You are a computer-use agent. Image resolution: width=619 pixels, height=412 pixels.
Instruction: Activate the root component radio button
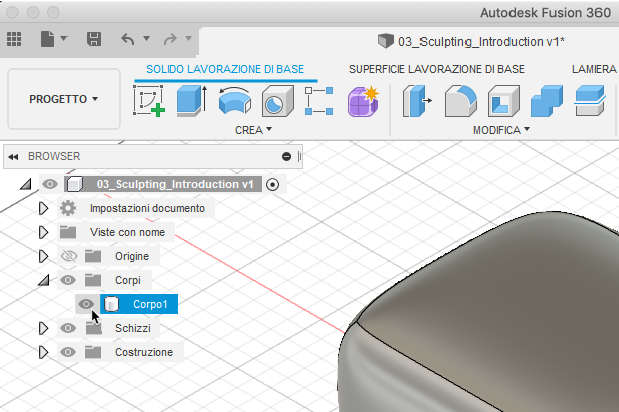[x=272, y=184]
